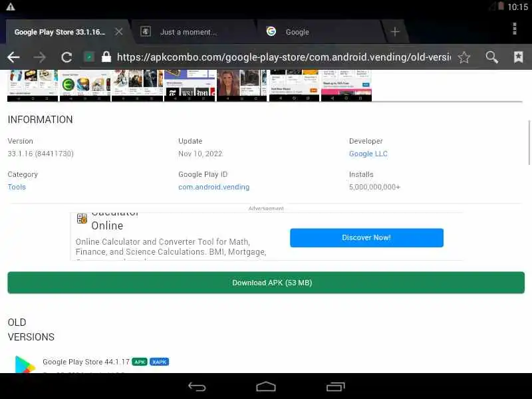Click the Online Calculator and Converter ad description
Screen dimensions: 532x399
click(x=171, y=247)
